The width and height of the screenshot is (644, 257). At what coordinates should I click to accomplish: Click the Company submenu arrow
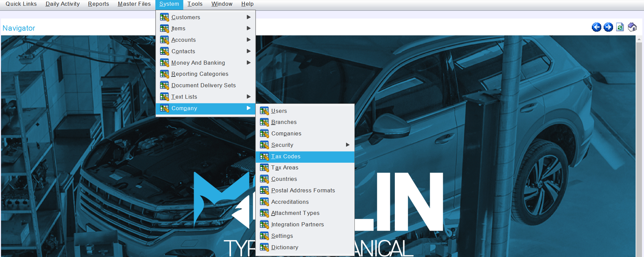pos(249,108)
